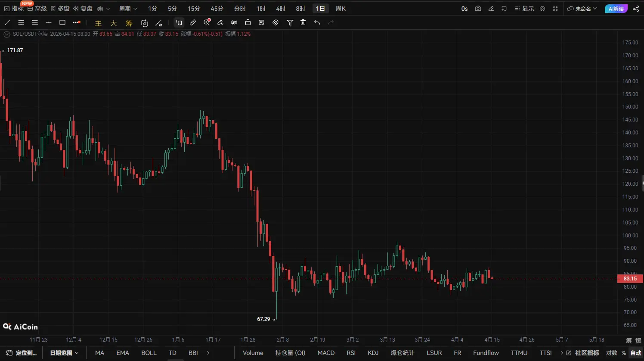Toggle the 筹 chip distribution indicator

(x=129, y=23)
